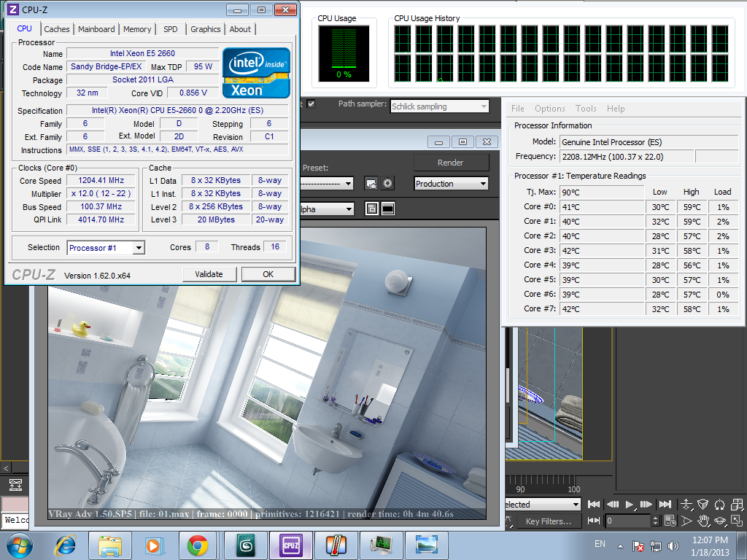
Task: Open the Windows Start menu
Action: pos(20,545)
